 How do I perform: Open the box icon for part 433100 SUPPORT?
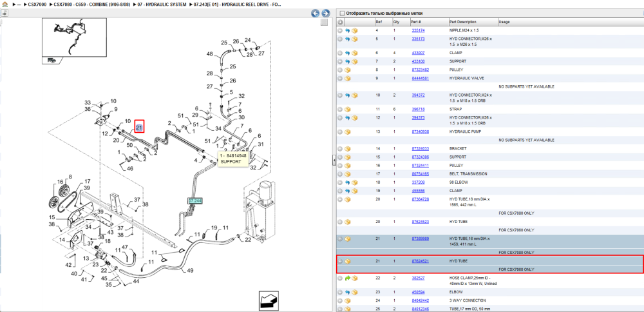click(355, 61)
